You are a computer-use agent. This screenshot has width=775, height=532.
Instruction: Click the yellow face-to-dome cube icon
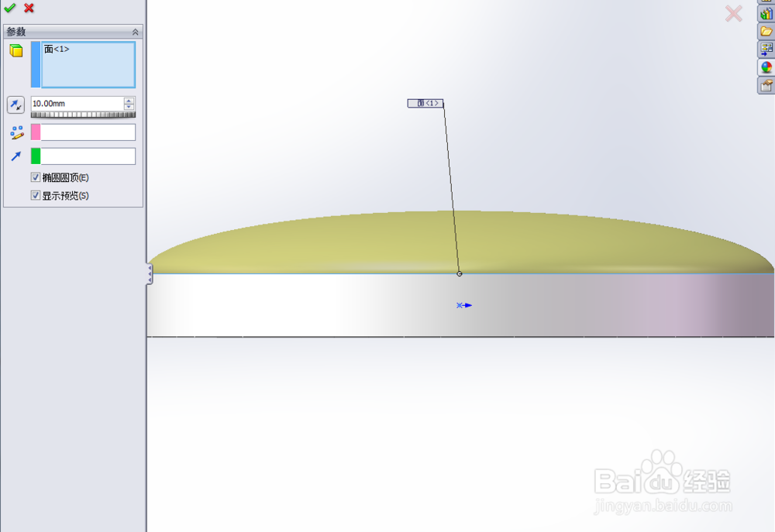pos(16,50)
